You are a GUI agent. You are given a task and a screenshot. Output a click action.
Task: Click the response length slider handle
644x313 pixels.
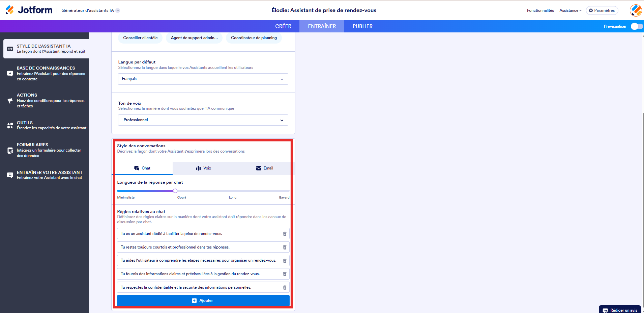(175, 191)
